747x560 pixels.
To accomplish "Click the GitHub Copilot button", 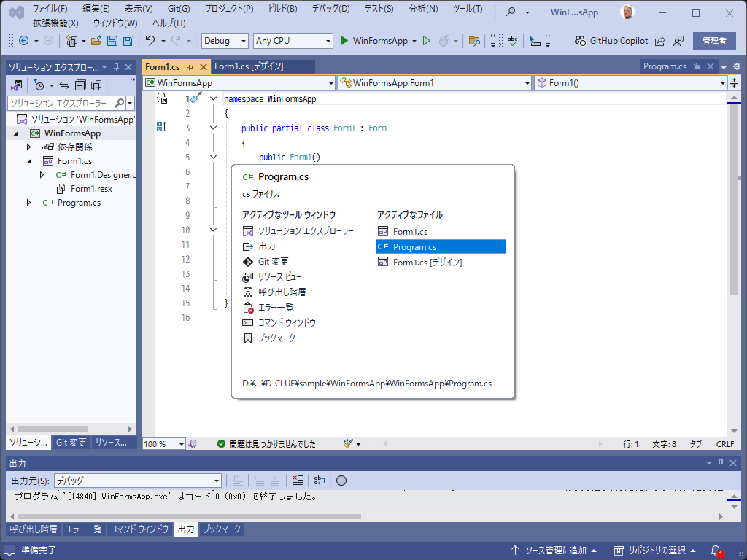I will click(x=611, y=41).
